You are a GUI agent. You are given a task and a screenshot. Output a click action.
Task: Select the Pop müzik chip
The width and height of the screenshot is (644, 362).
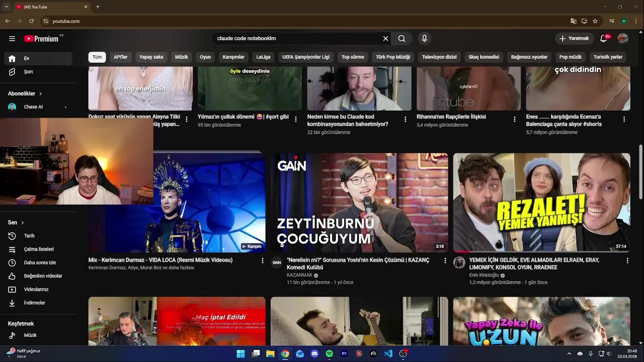[x=571, y=57]
